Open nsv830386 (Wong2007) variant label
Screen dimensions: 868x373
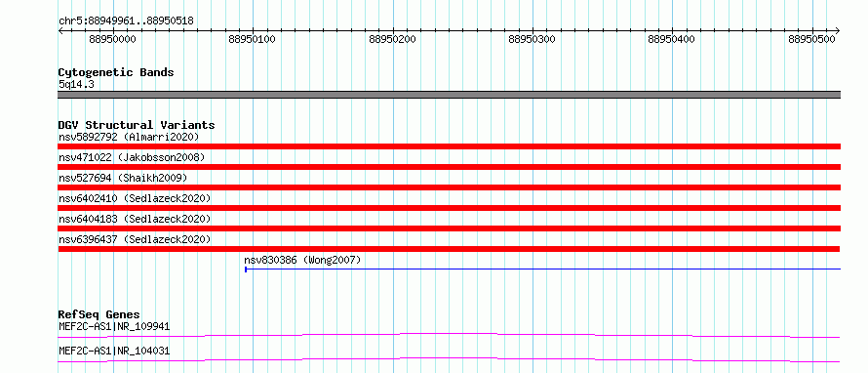pyautogui.click(x=302, y=260)
